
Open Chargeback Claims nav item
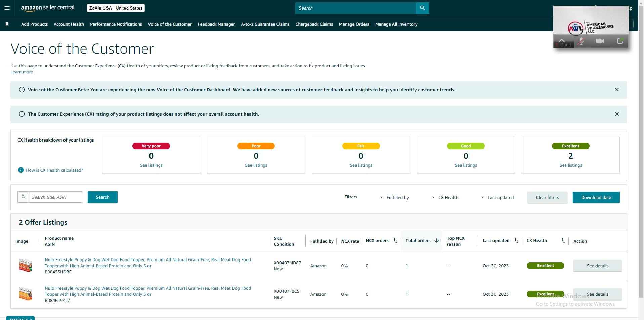(x=314, y=24)
